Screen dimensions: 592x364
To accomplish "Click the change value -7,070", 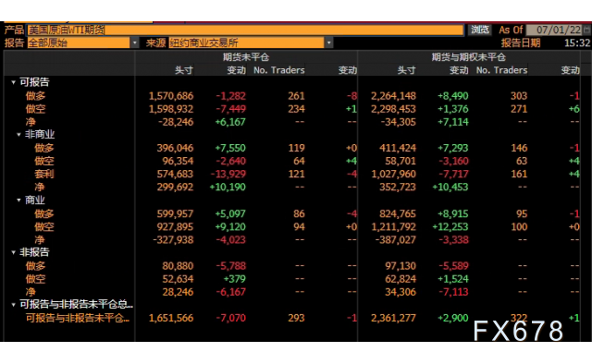I will 230,318.
